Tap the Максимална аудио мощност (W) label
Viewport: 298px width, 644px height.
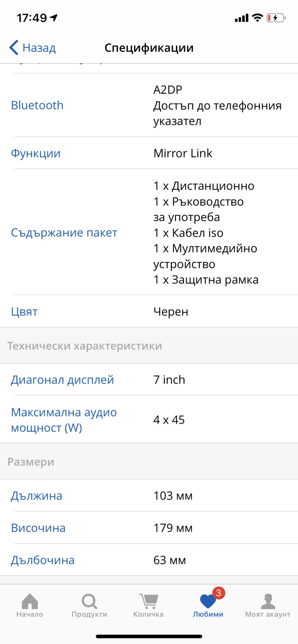pos(64,420)
